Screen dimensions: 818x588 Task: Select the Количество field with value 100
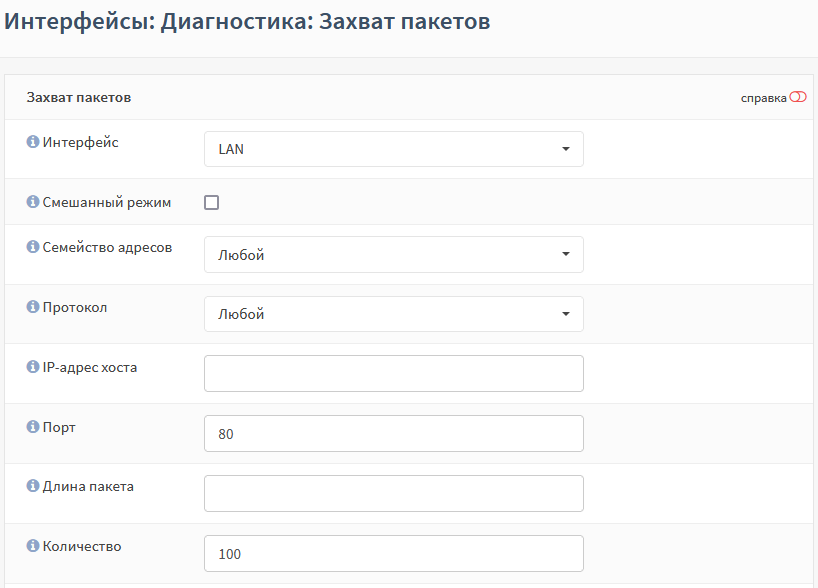(393, 553)
